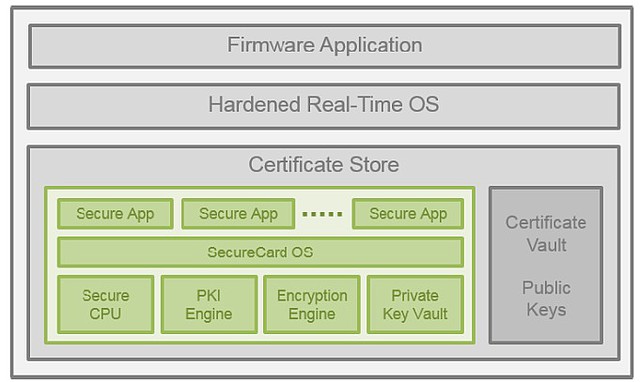Click the PKI Engine block
The image size is (640, 382).
(x=209, y=304)
